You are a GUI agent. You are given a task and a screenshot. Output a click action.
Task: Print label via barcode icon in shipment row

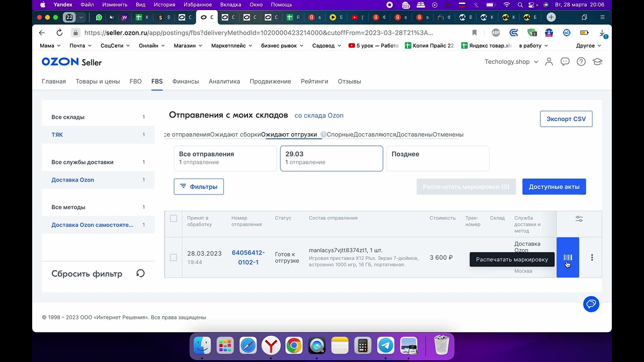(x=568, y=257)
